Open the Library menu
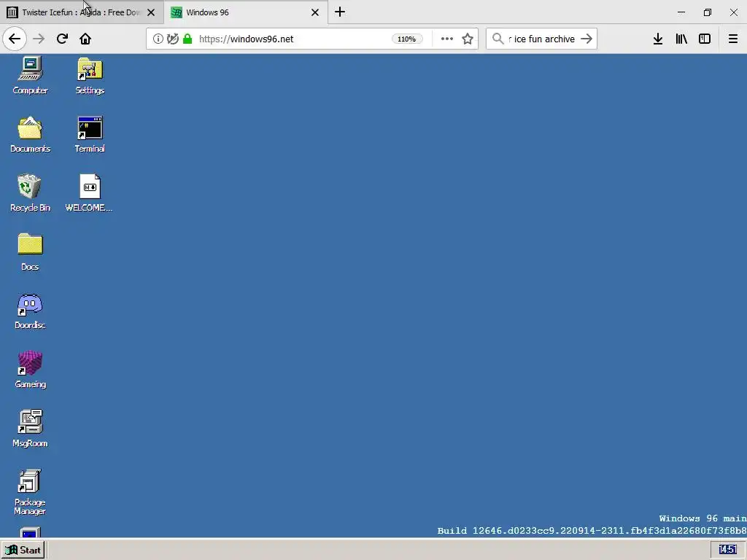Image resolution: width=747 pixels, height=560 pixels. (681, 39)
